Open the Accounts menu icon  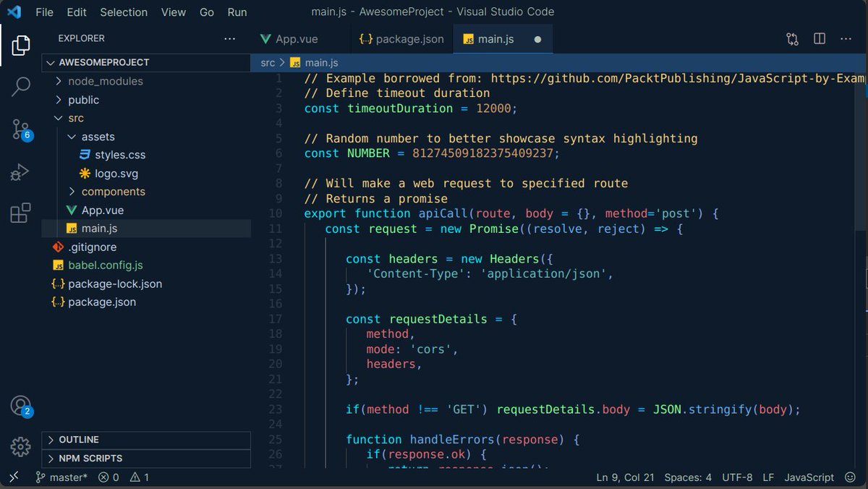pos(21,406)
